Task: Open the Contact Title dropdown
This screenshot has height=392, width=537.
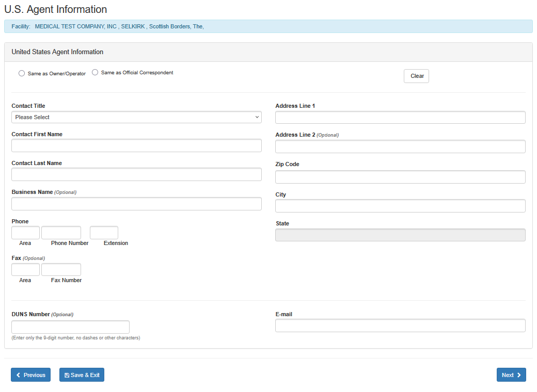Action: click(136, 117)
